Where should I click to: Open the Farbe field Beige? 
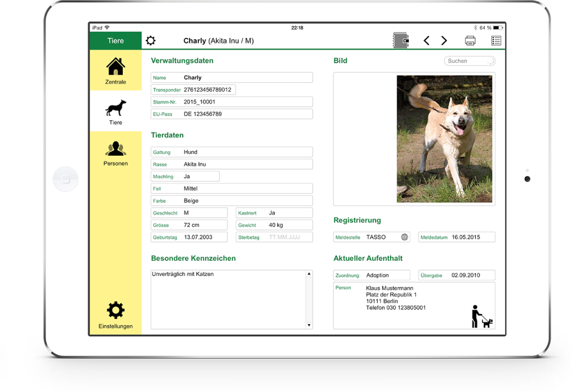pos(232,200)
